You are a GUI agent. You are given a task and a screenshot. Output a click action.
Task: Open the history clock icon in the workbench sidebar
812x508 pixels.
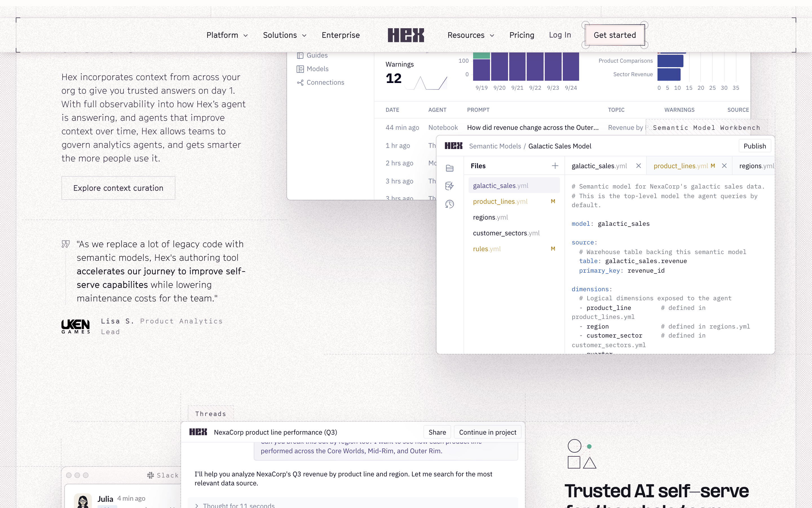click(x=450, y=204)
